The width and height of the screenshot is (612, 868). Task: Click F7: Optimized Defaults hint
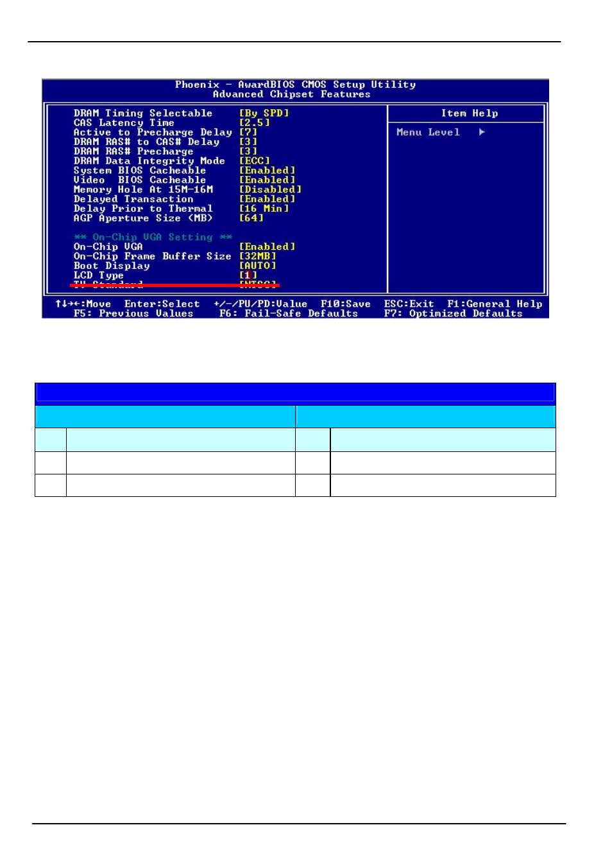click(x=453, y=313)
